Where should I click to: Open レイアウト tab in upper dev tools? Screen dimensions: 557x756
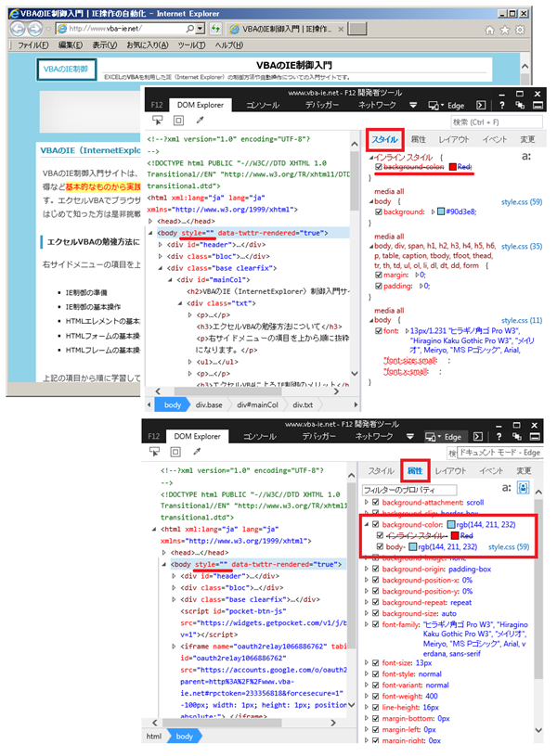tap(454, 140)
